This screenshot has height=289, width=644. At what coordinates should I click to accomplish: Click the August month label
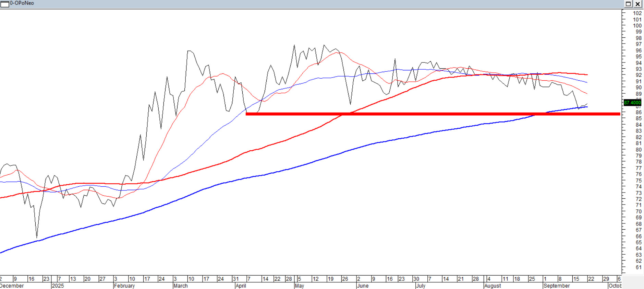pyautogui.click(x=493, y=286)
